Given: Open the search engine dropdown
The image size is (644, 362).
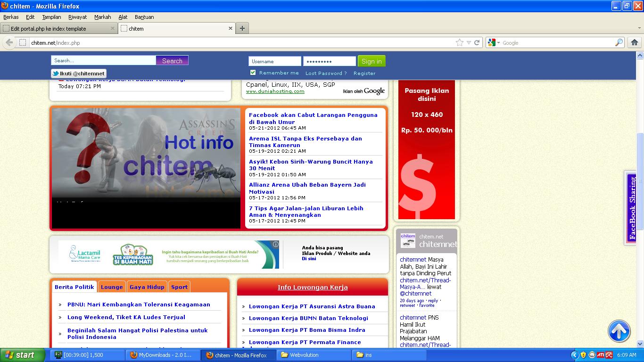Looking at the screenshot, I should tap(494, 42).
